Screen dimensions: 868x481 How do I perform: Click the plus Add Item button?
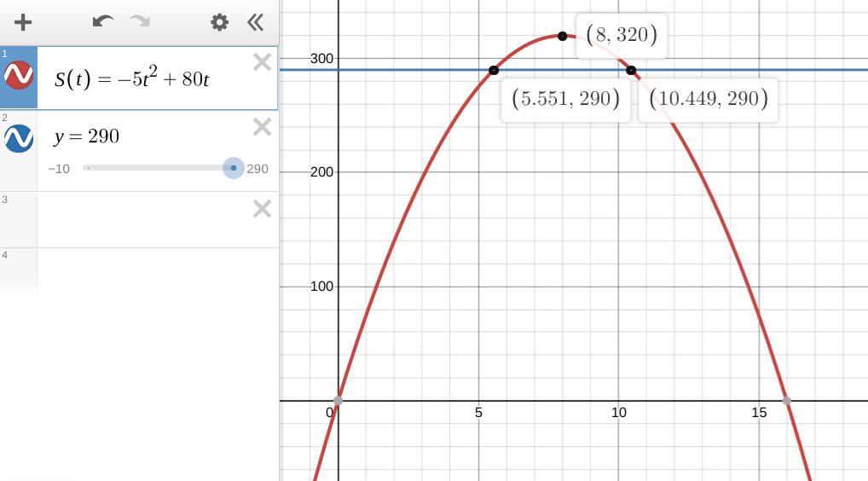[x=23, y=23]
